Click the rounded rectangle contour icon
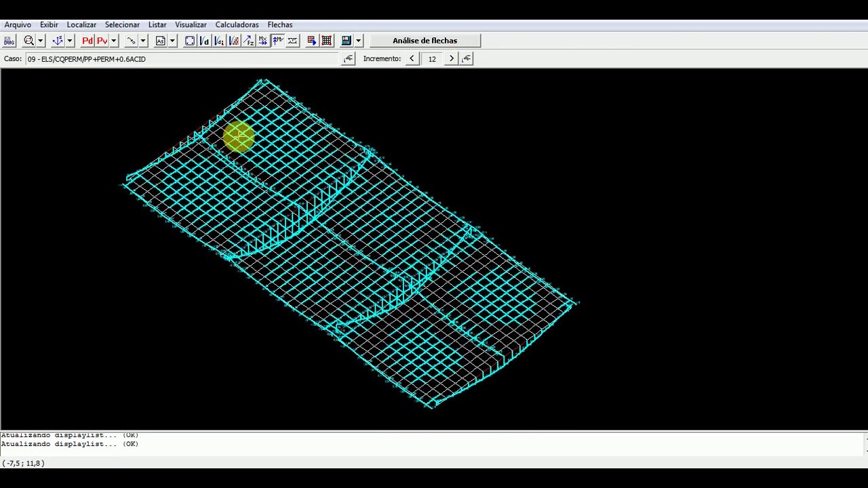868x488 pixels. coord(190,41)
